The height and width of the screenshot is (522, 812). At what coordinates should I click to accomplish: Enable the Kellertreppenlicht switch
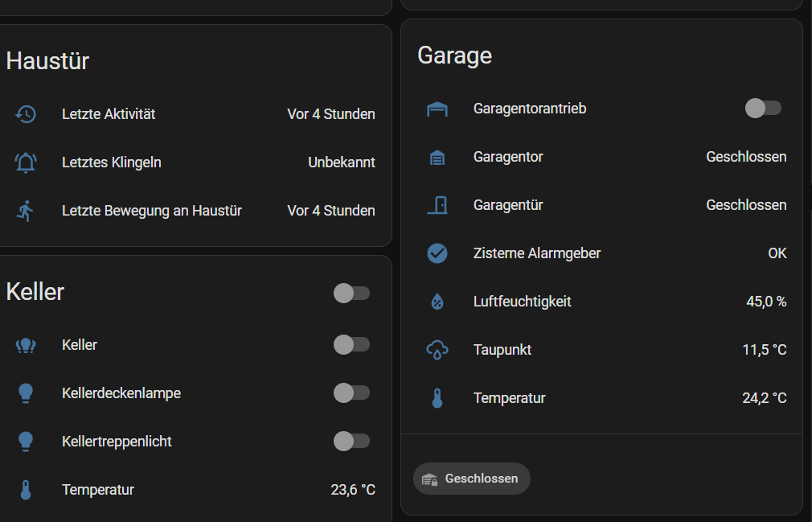(351, 442)
